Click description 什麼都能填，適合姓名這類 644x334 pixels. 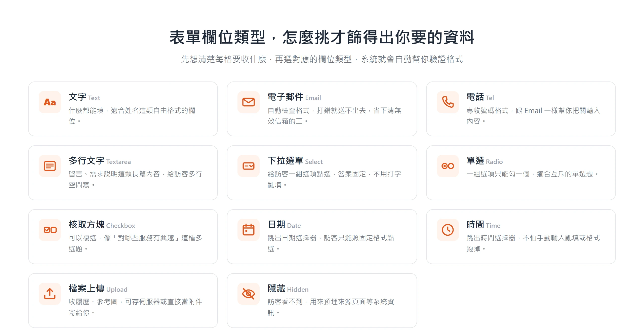132,116
